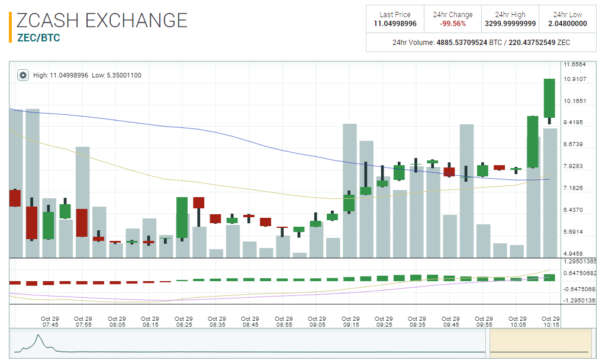
Task: Click the large red candle near 07:55
Action: pyautogui.click(x=81, y=223)
